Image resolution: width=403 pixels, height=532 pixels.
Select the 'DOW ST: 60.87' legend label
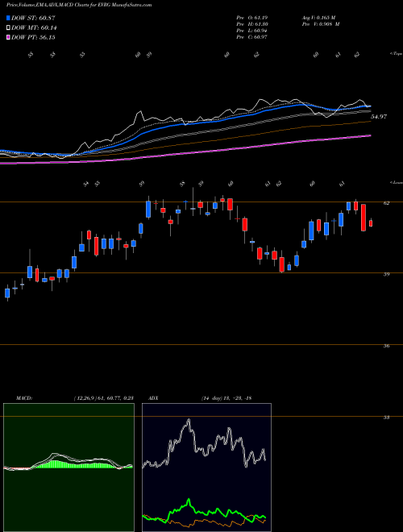33,18
